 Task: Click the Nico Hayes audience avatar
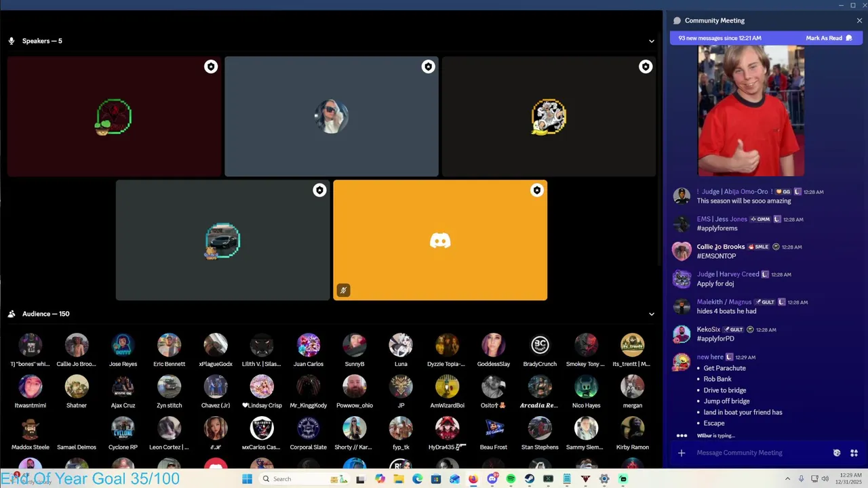click(x=586, y=387)
